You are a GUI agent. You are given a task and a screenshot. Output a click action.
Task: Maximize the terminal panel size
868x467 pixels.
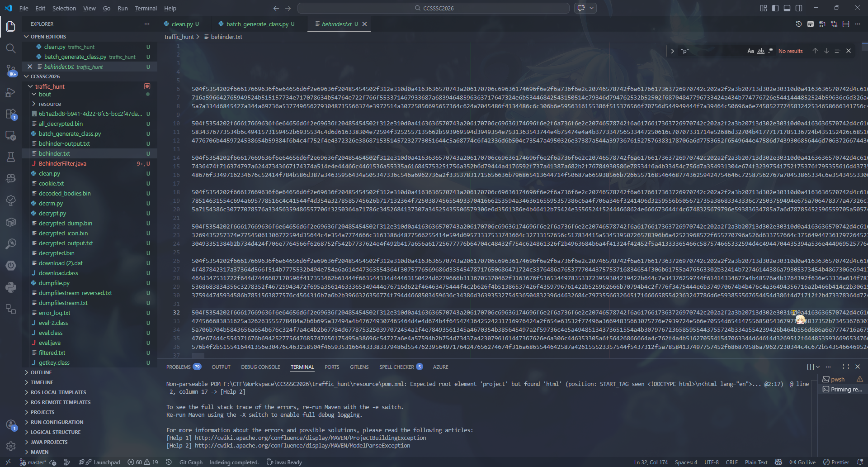[846, 367]
